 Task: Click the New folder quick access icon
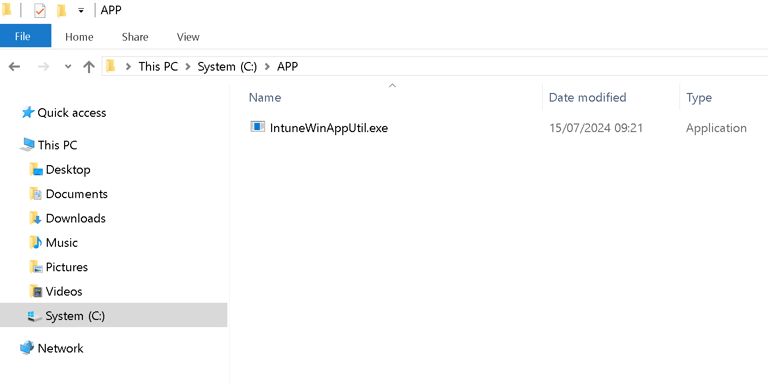coord(61,10)
